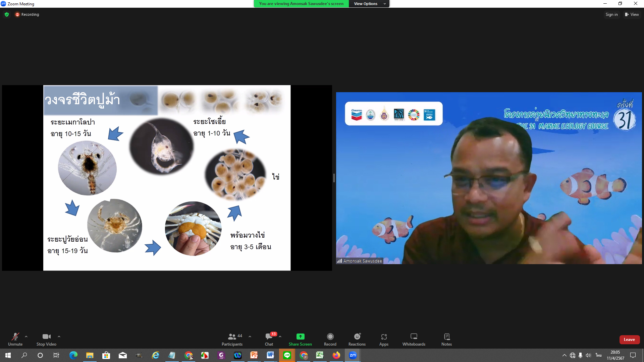The height and width of the screenshot is (362, 644).
Task: Toggle the Record button
Action: tap(330, 337)
